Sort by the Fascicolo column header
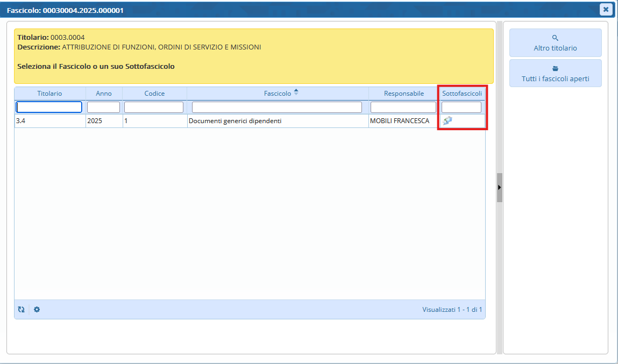The width and height of the screenshot is (618, 364). click(x=278, y=94)
